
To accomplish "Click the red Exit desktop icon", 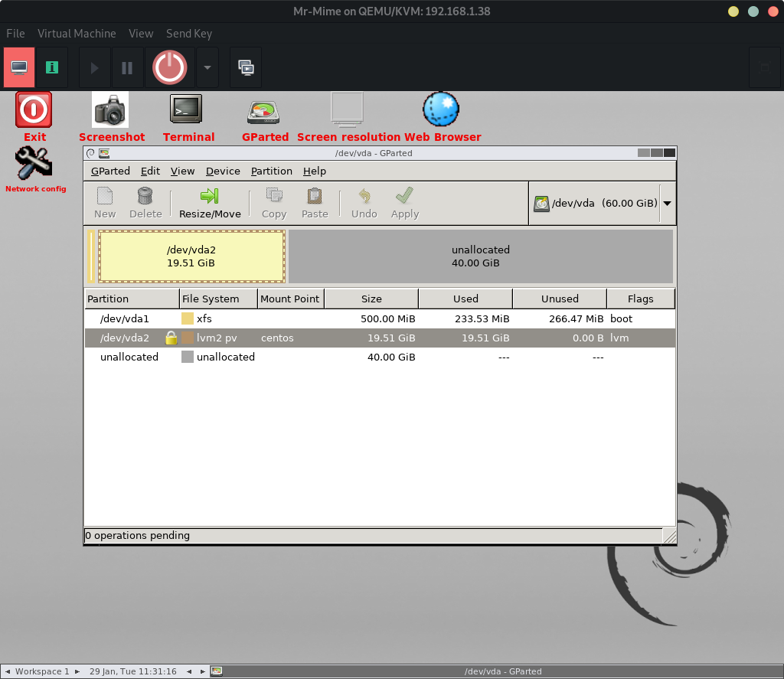I will click(34, 109).
